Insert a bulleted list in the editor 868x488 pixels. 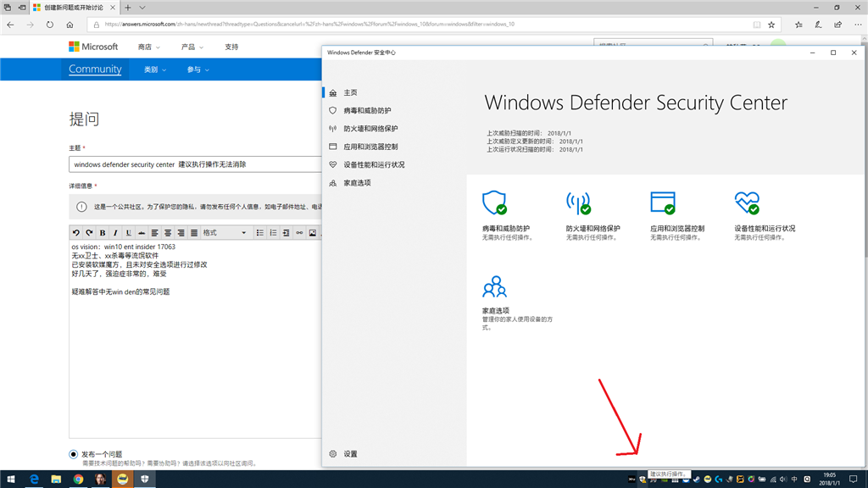(259, 233)
